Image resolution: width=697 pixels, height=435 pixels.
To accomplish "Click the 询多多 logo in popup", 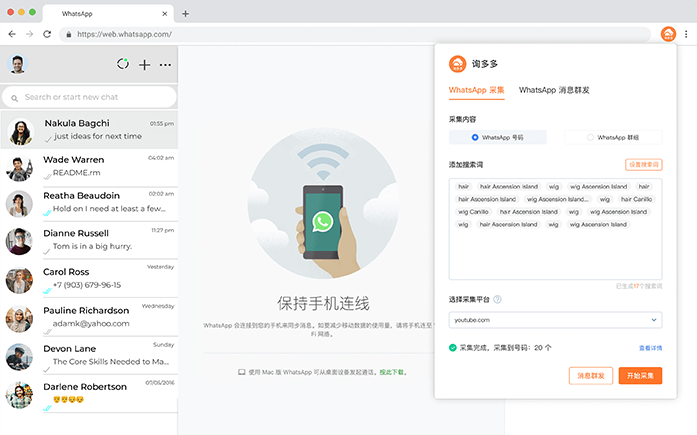I will point(457,64).
